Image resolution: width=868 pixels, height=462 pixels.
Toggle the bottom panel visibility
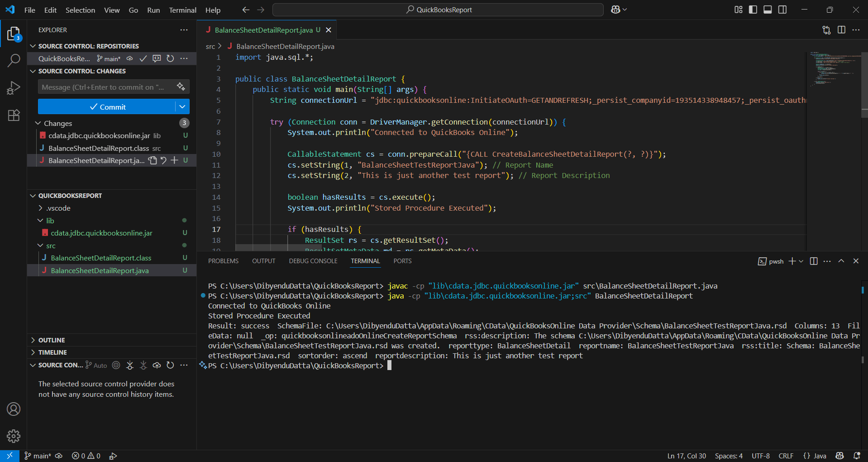click(x=768, y=10)
